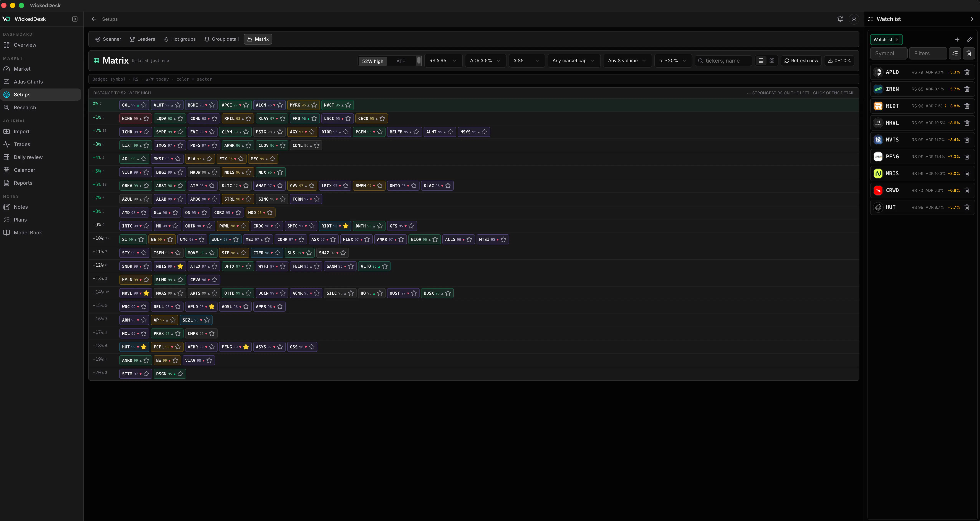Screen dimensions: 980x521
Task: Select the Matrix tab
Action: click(258, 39)
